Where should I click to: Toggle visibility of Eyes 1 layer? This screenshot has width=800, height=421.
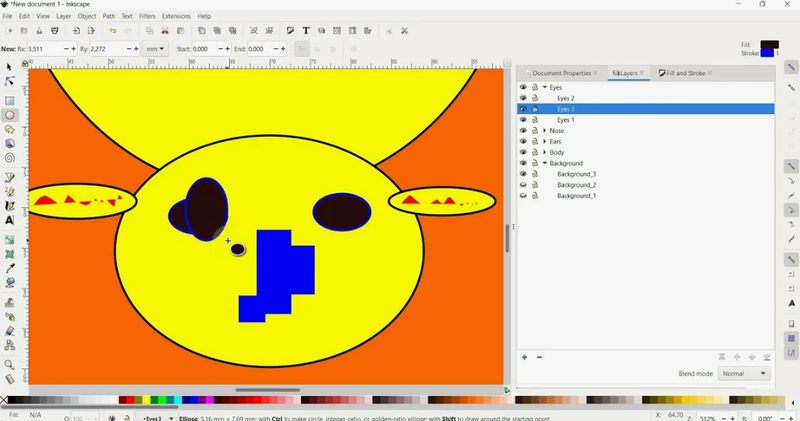523,120
